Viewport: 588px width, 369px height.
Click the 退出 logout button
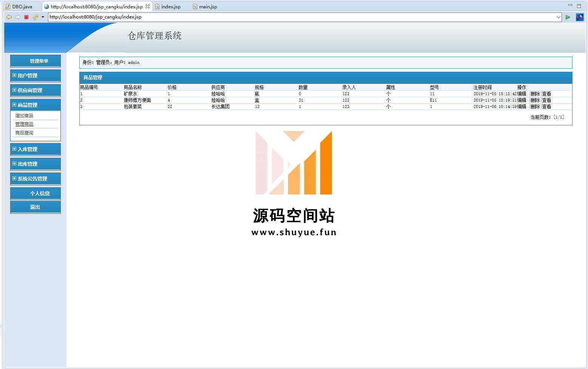(35, 207)
